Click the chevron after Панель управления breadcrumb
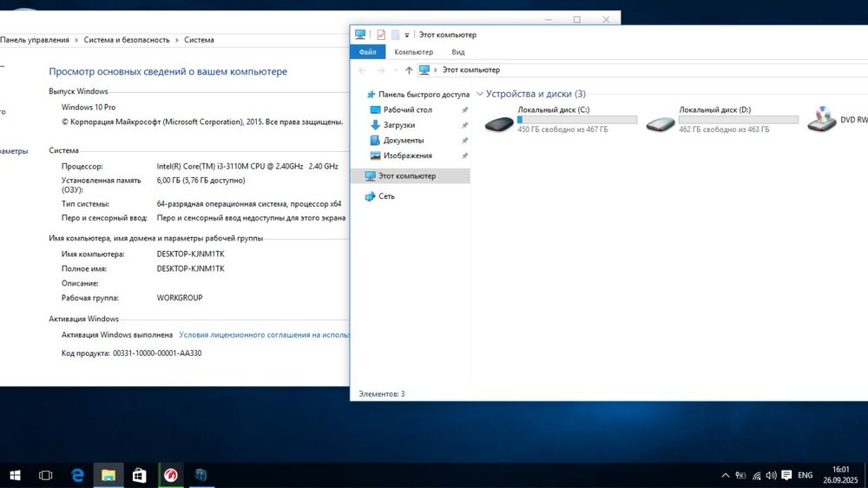868x488 pixels. click(x=76, y=40)
